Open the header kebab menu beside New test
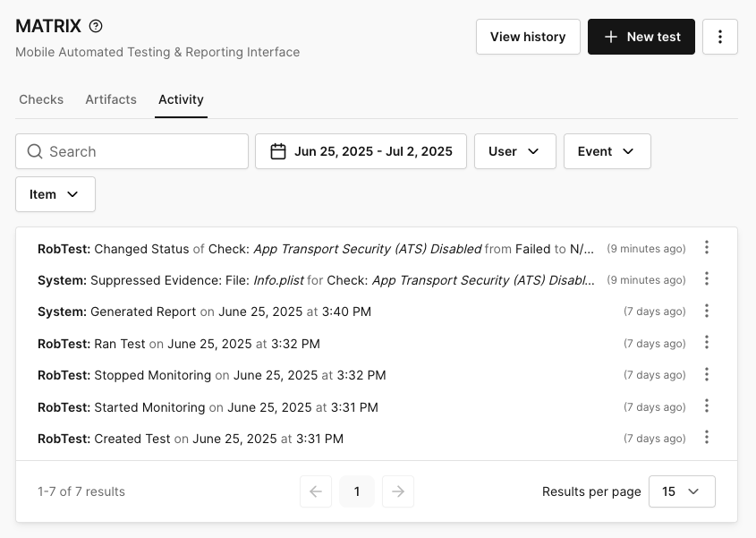Viewport: 756px width, 538px height. pos(720,37)
